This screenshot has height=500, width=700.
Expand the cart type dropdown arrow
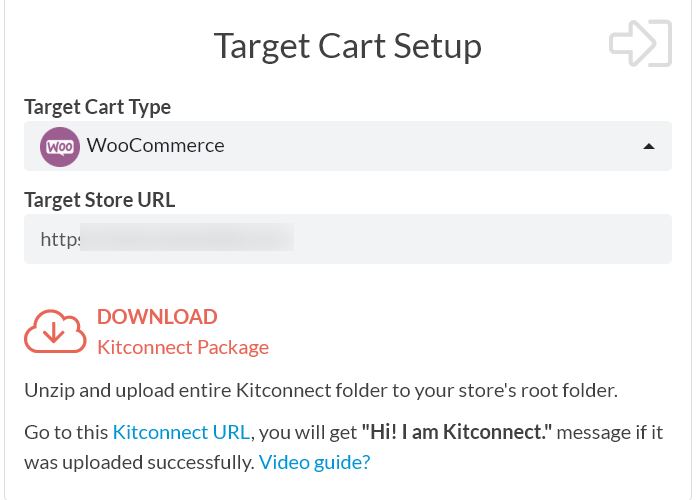(649, 146)
